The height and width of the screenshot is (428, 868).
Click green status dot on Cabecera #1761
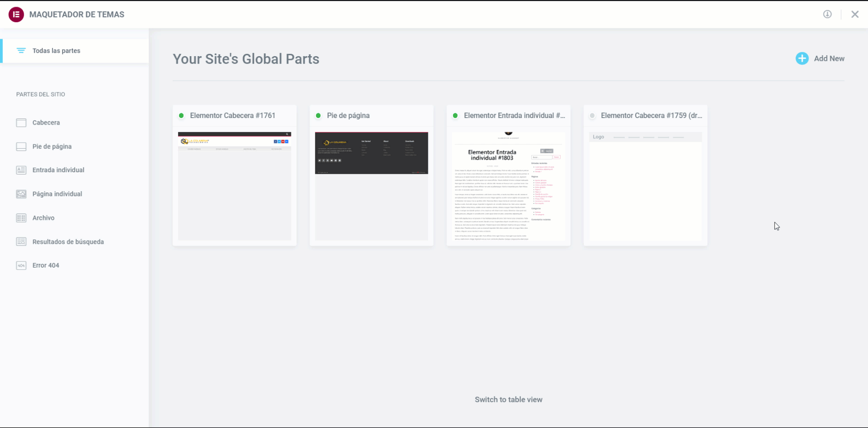tap(181, 116)
